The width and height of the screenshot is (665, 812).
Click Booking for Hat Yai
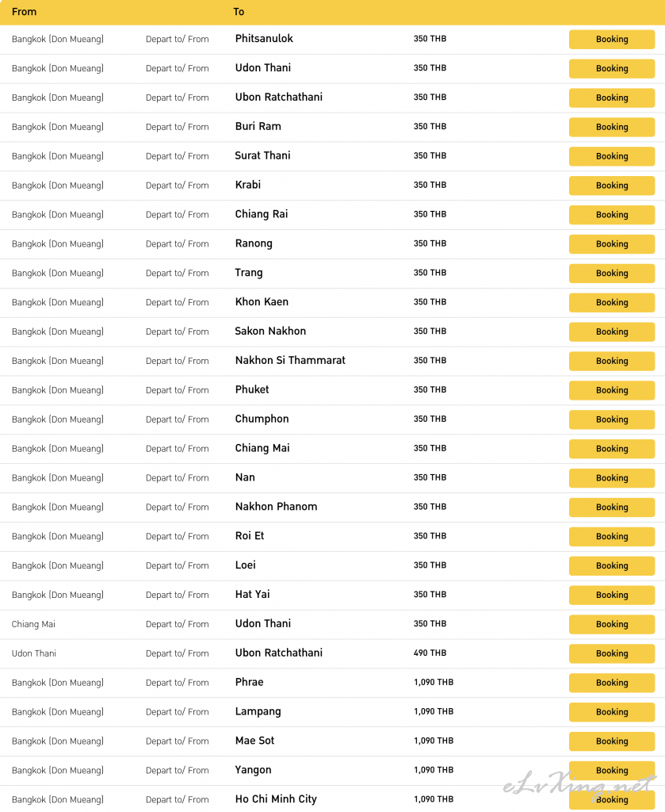click(612, 595)
